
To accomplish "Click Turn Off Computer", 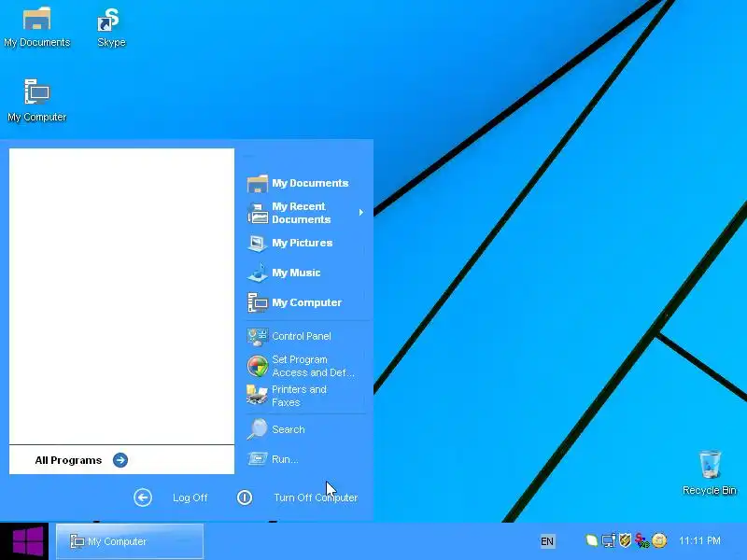I will [x=297, y=497].
